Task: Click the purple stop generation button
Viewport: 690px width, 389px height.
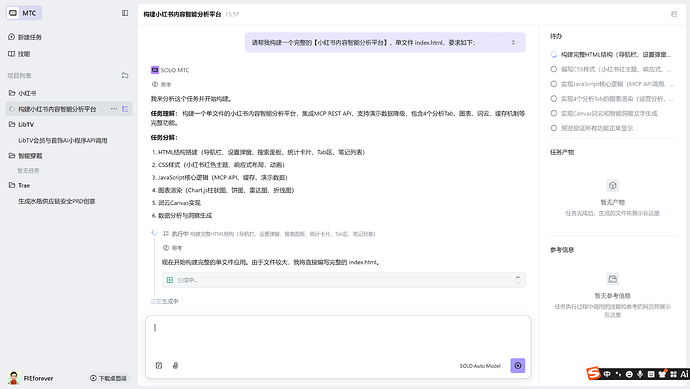Action: tap(518, 365)
